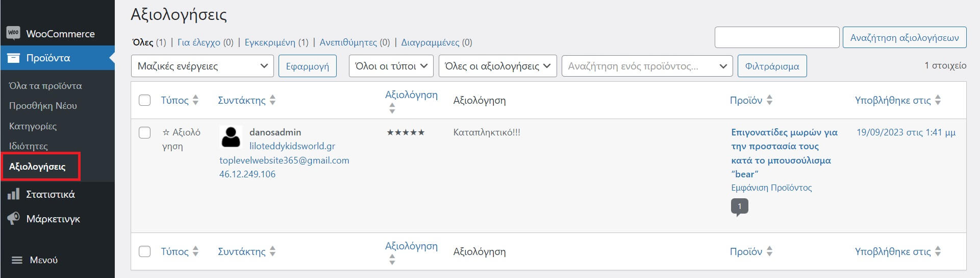Open Στατιστικά bar chart icon
The image size is (980, 278).
tap(13, 194)
